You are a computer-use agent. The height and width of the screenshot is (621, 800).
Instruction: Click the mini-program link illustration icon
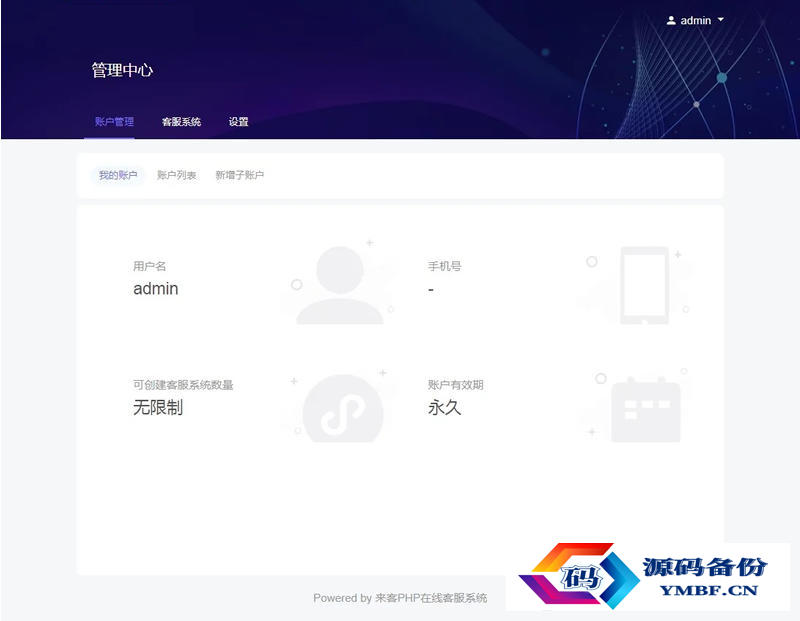click(x=343, y=409)
